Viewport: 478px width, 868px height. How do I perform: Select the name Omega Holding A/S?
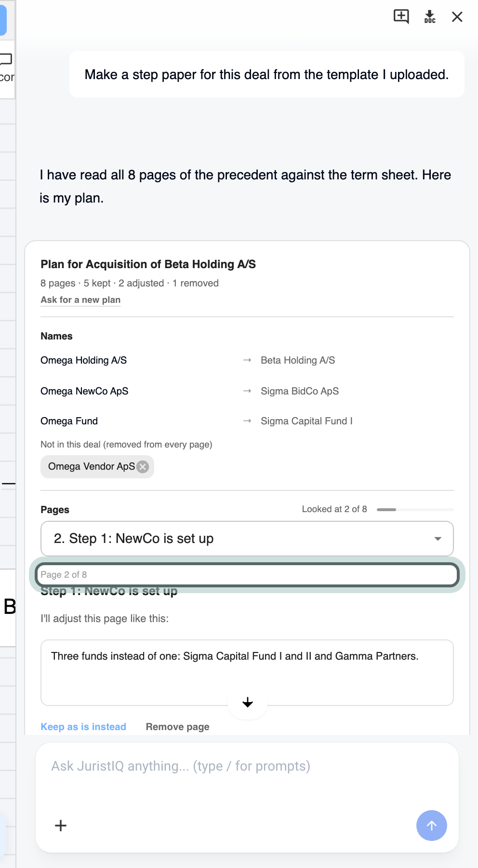pyautogui.click(x=84, y=360)
